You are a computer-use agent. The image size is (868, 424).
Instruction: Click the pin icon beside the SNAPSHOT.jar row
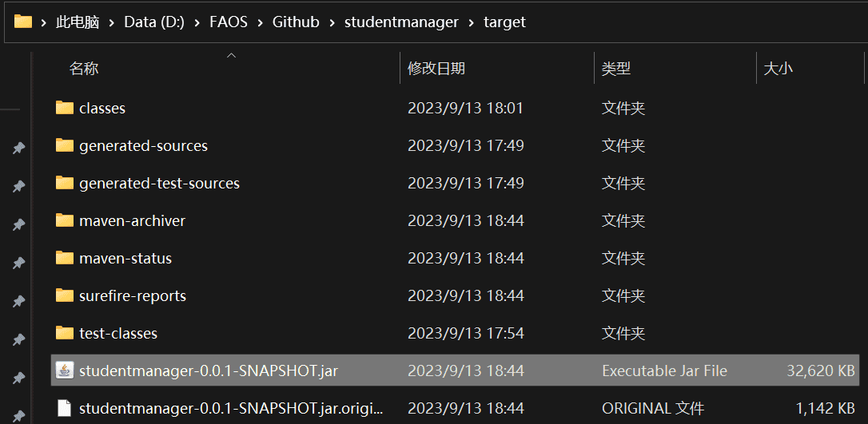point(19,378)
